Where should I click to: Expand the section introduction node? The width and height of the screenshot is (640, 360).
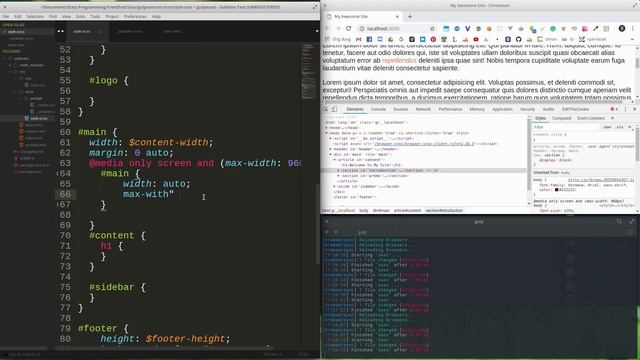point(338,170)
